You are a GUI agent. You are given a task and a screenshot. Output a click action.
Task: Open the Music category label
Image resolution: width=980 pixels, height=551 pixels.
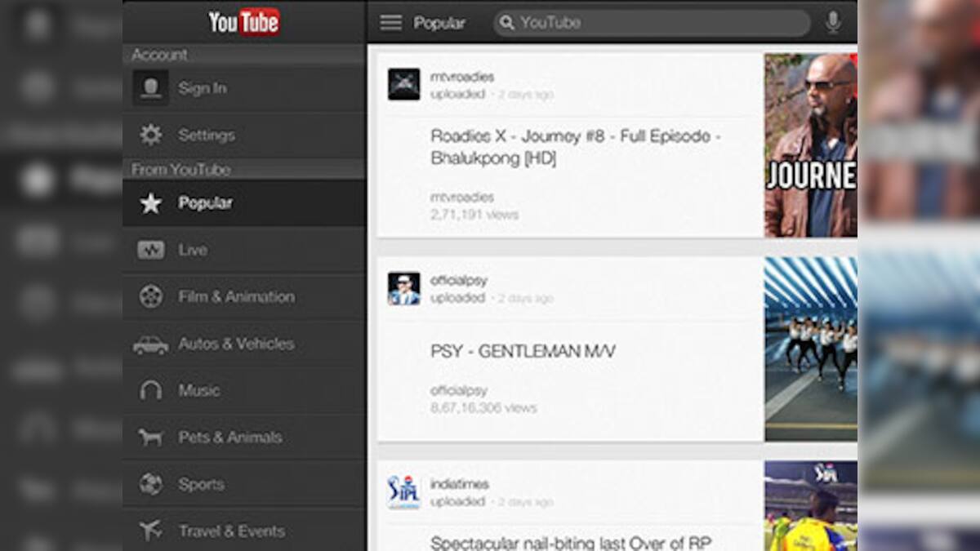coord(199,390)
